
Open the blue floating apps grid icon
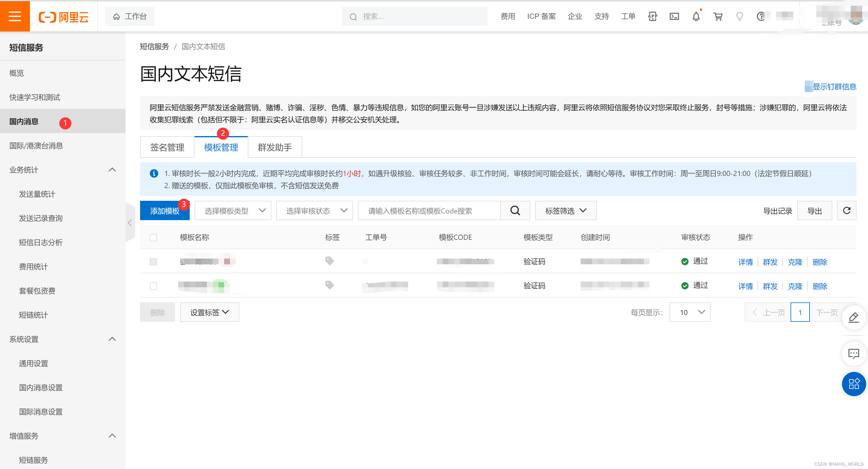(853, 384)
